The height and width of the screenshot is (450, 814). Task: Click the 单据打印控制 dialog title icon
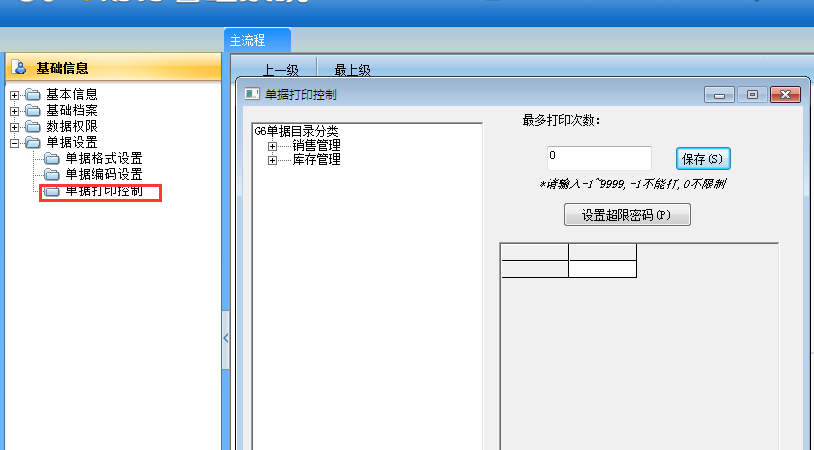(252, 94)
